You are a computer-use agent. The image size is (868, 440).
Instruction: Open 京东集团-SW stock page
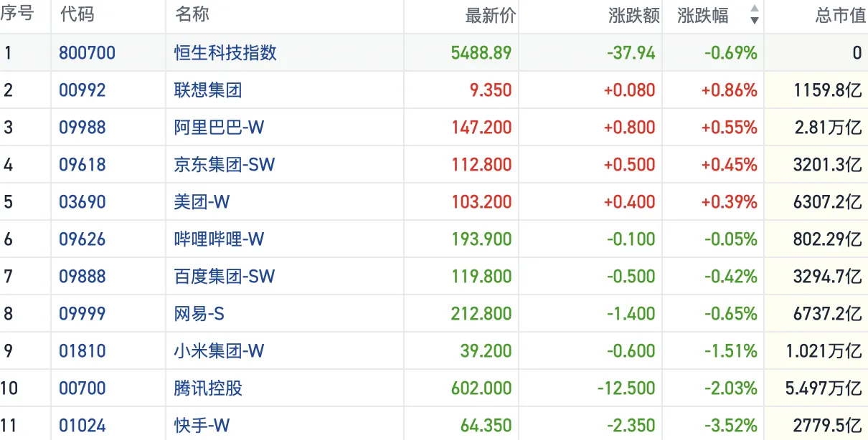225,165
